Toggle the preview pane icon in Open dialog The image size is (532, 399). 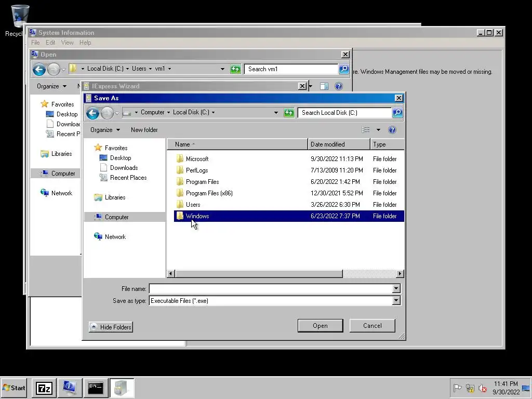324,86
